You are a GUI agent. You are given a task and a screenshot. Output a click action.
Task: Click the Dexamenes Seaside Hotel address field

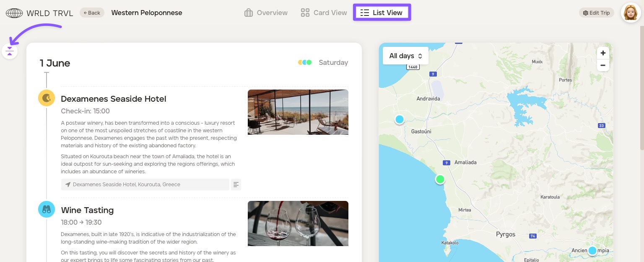click(145, 185)
